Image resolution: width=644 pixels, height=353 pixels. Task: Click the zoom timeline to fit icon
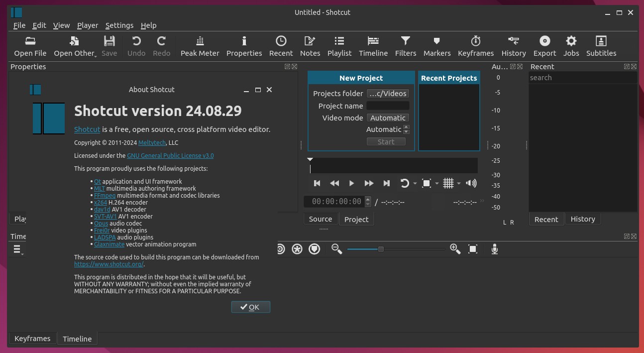pyautogui.click(x=473, y=249)
